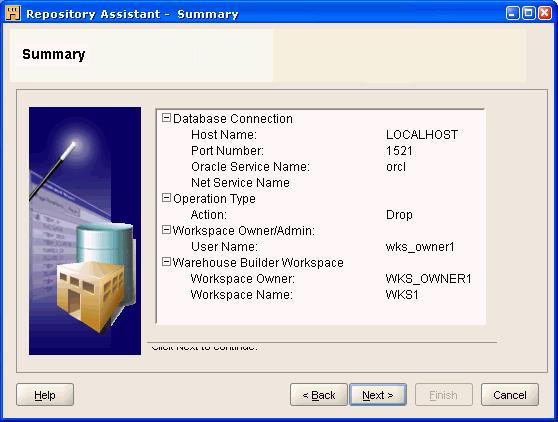
Task: Click the wizard warehouse illustration
Action: pos(85,231)
